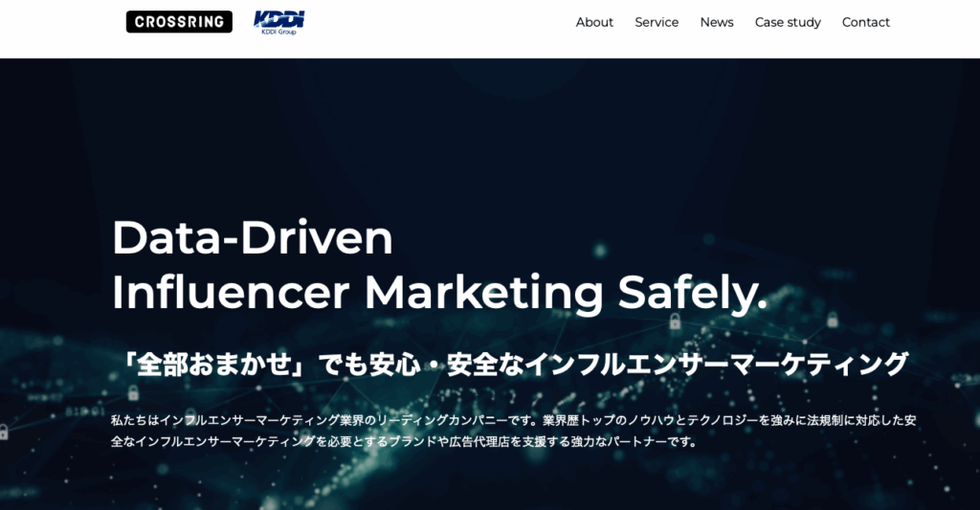
Task: Click the rightmost padlock icon in the hero background
Action: point(832,320)
